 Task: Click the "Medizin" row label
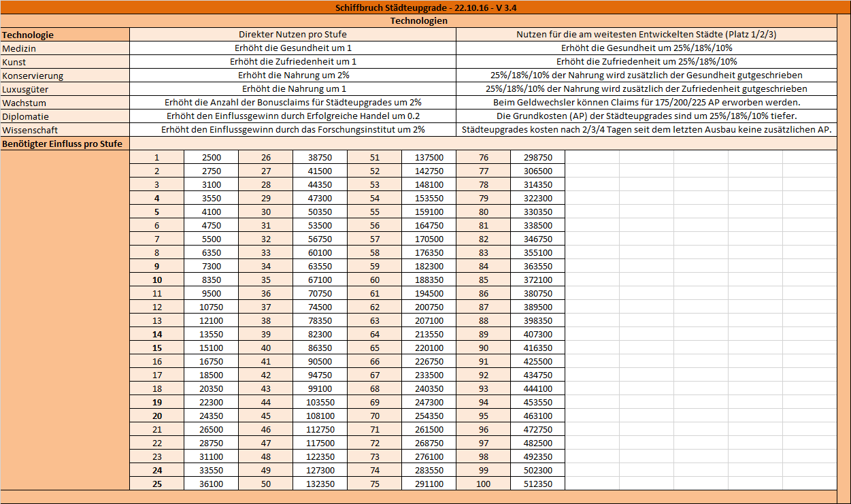click(x=65, y=48)
